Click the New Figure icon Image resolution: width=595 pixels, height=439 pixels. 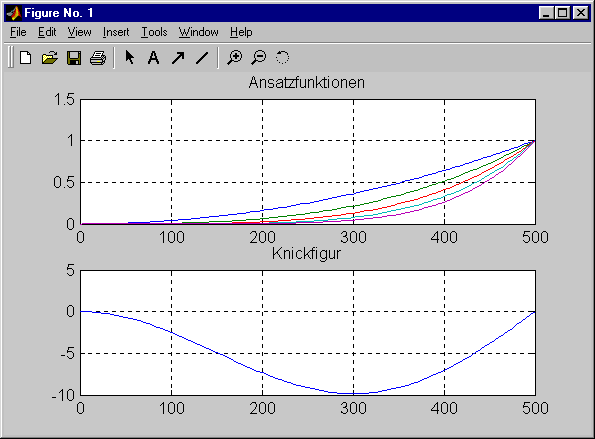pos(26,58)
